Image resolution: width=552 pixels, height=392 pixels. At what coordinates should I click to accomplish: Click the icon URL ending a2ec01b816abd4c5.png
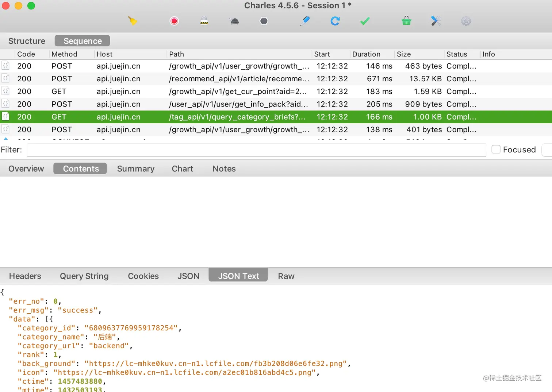tap(185, 372)
